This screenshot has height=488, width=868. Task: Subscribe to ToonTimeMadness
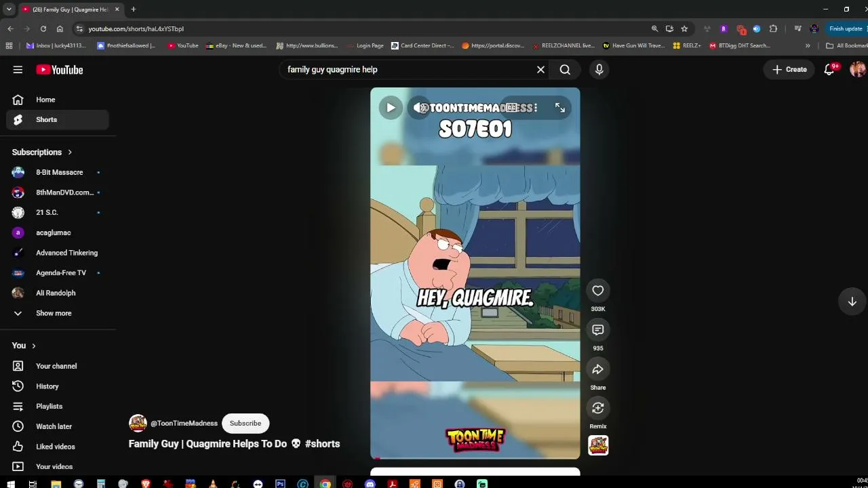tap(245, 424)
